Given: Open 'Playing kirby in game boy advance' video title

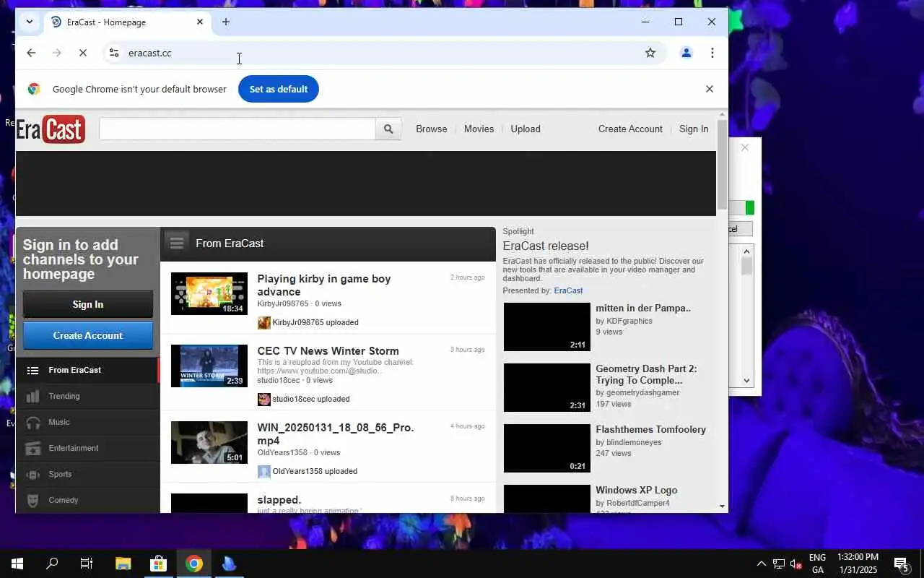Looking at the screenshot, I should click(324, 285).
